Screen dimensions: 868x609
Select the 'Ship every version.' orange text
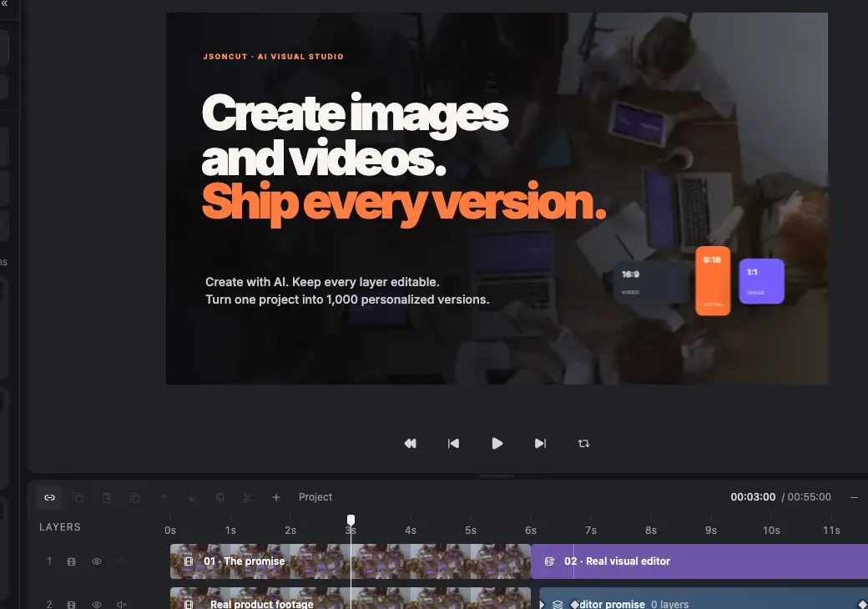pyautogui.click(x=404, y=204)
